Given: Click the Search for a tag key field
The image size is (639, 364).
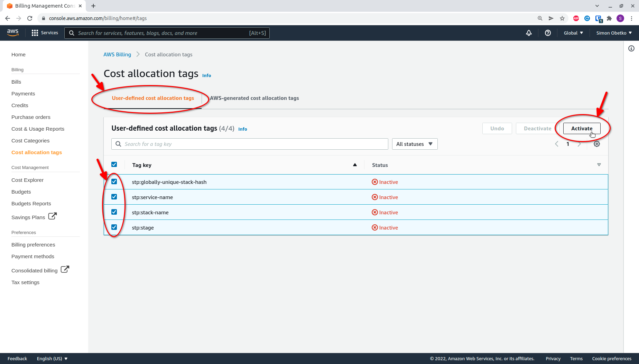Looking at the screenshot, I should click(x=250, y=144).
